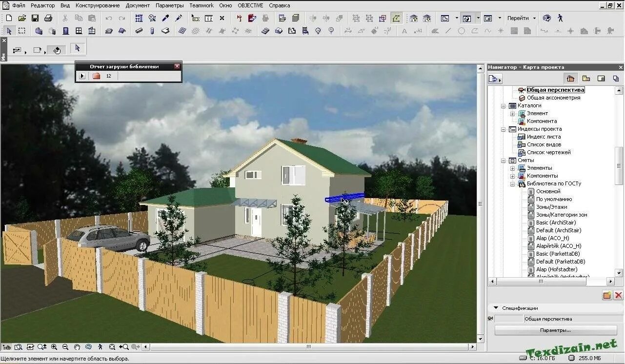Open a project with the folder icon
The width and height of the screenshot is (625, 364).
click(x=22, y=18)
